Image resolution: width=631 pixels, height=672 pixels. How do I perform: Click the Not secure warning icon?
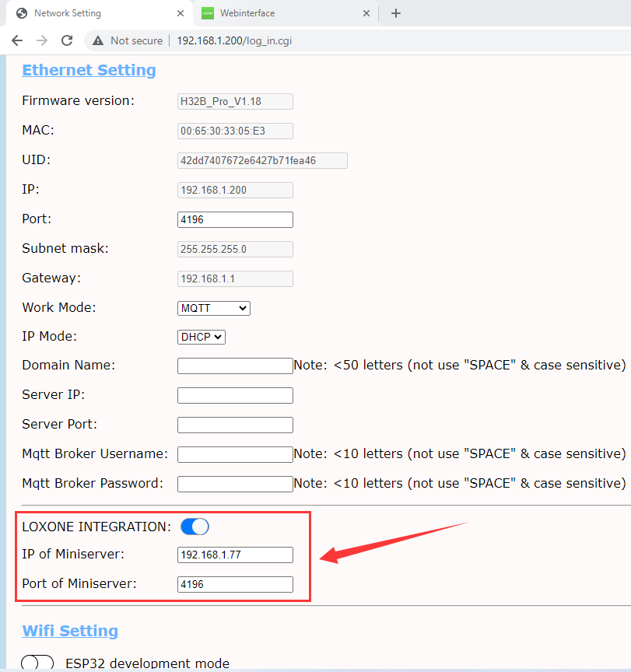[98, 40]
